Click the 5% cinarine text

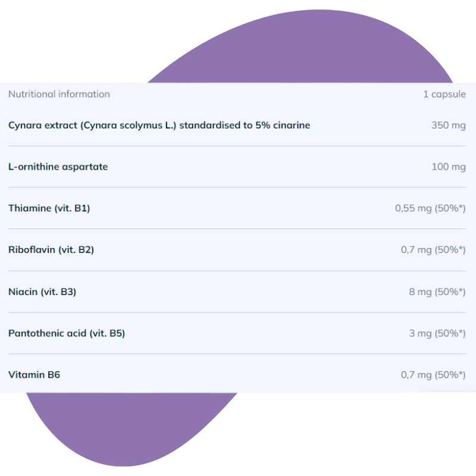pos(286,125)
